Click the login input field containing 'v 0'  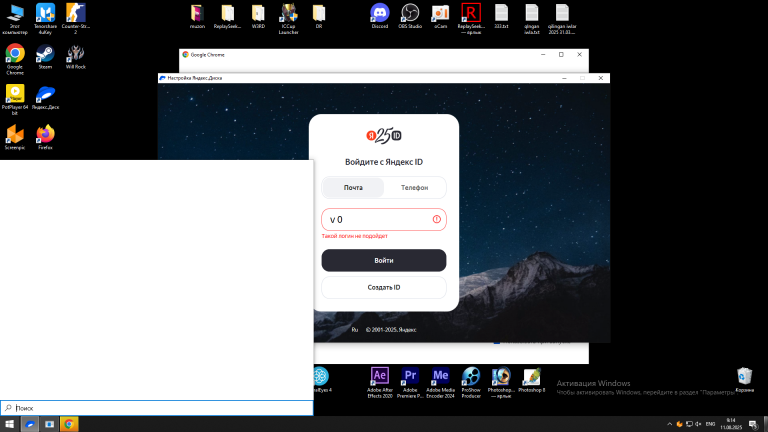pos(384,219)
